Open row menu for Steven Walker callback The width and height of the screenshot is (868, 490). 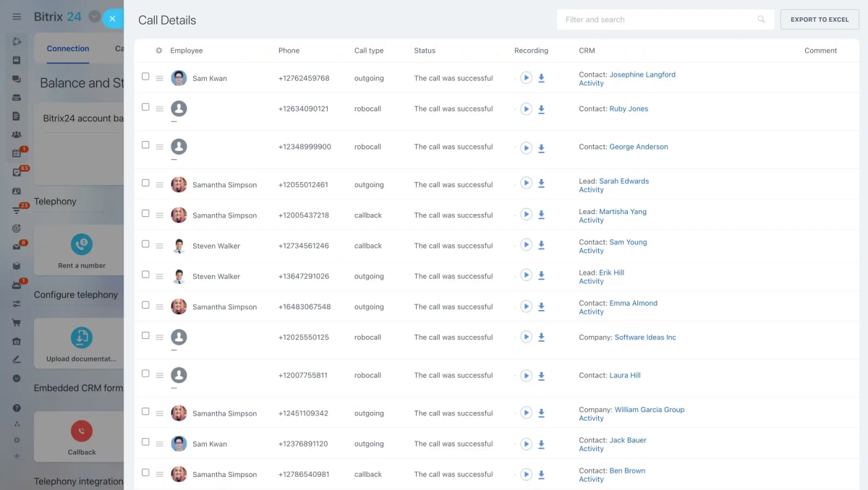point(160,246)
